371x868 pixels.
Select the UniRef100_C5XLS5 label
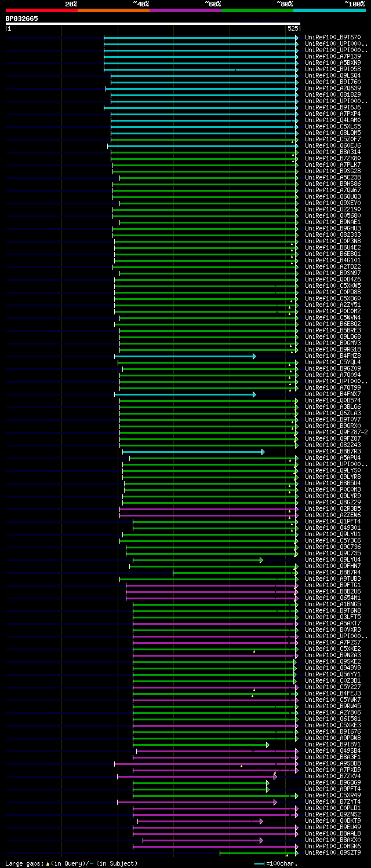333,127
